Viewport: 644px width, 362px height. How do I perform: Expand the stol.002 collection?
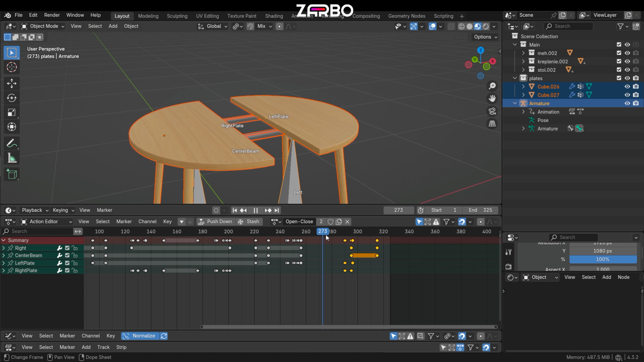coord(523,70)
